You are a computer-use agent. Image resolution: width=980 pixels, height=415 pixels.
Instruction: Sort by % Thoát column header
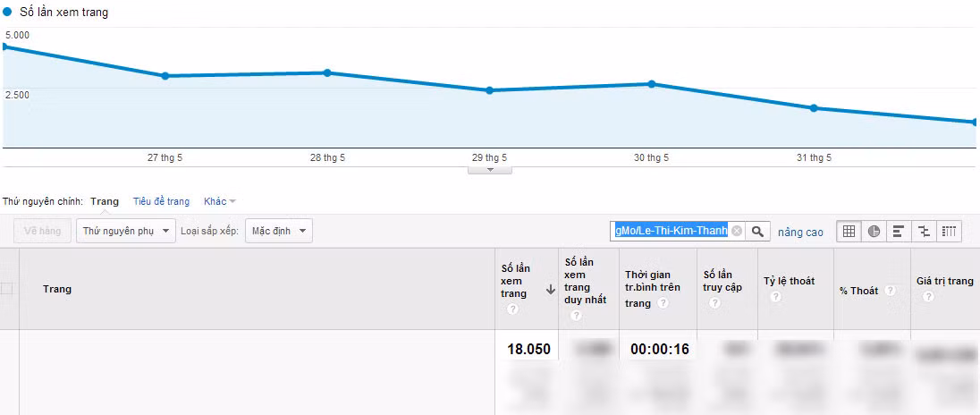[859, 291]
